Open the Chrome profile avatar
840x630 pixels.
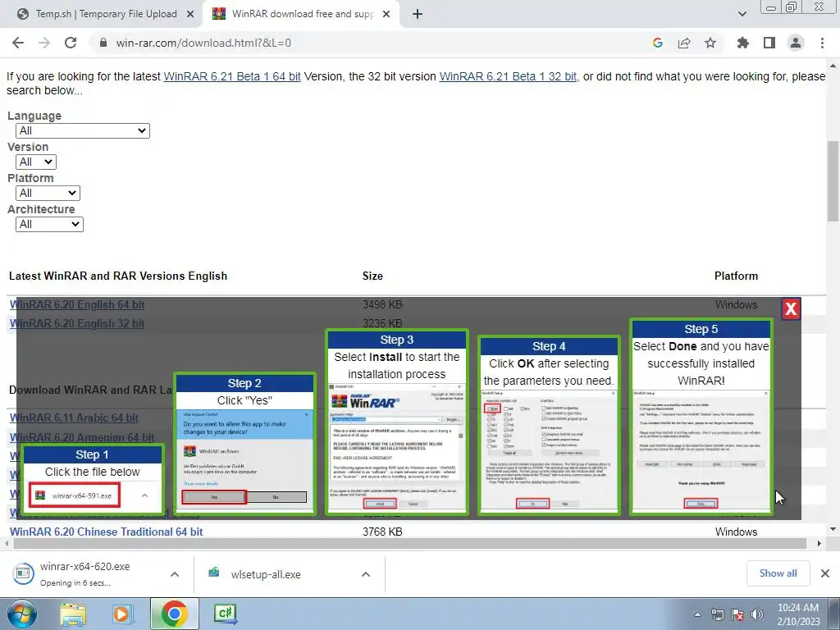coord(796,43)
